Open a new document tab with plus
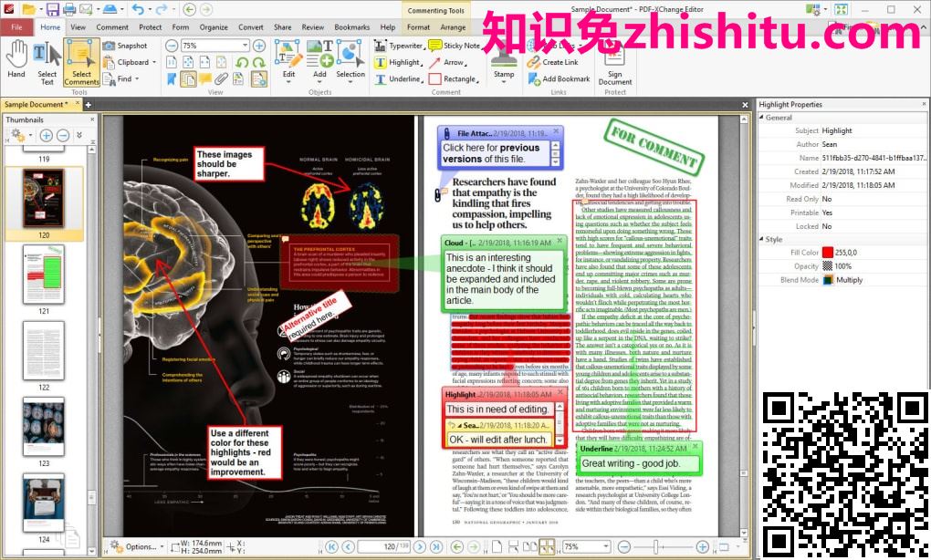 [88, 105]
